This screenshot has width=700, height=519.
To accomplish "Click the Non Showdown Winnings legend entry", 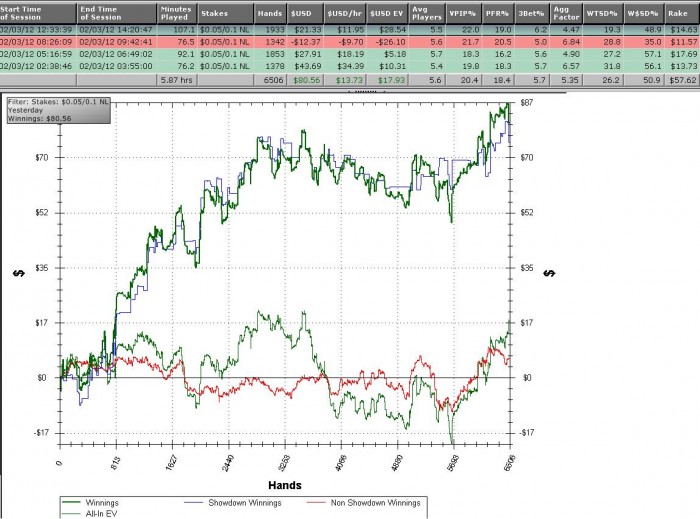I will pyautogui.click(x=364, y=503).
